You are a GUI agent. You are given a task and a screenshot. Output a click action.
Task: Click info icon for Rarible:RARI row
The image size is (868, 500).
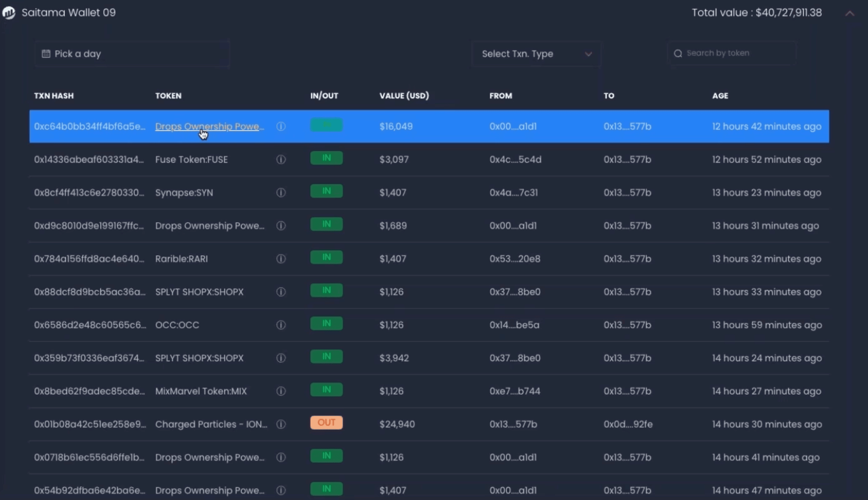pos(281,259)
